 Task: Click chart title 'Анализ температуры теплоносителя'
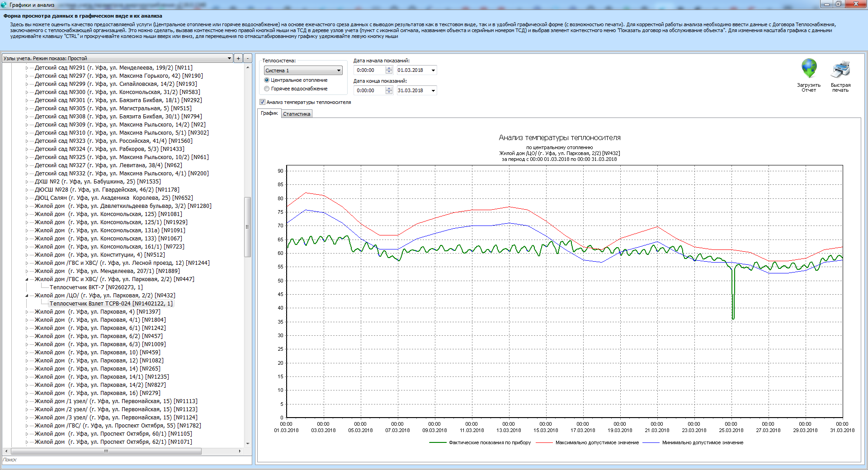[x=560, y=137]
